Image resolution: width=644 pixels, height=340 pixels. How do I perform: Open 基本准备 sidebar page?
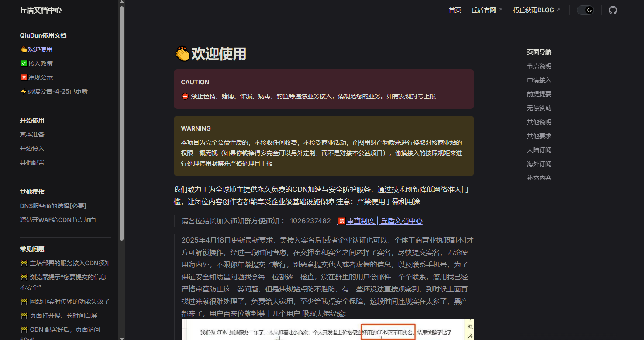(x=32, y=135)
